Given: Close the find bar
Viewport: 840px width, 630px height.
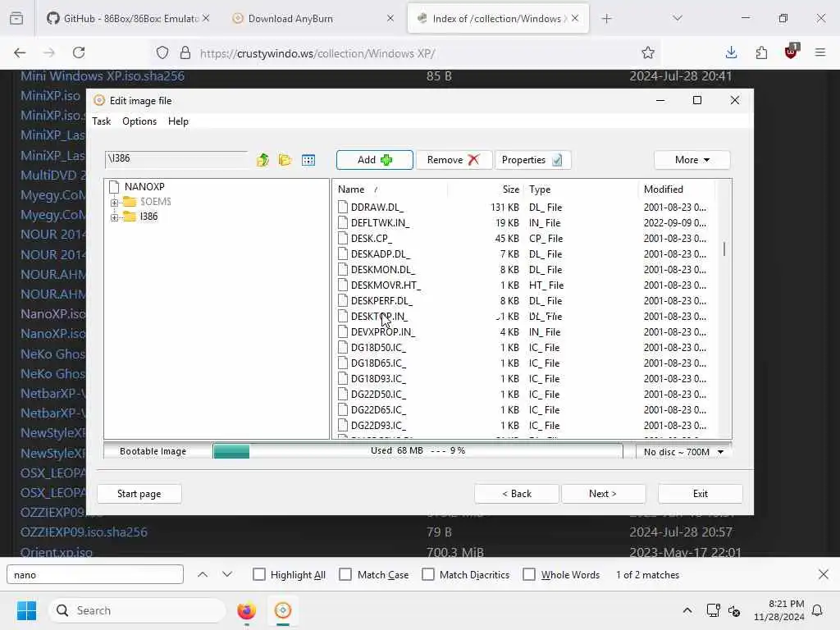Looking at the screenshot, I should 824,574.
